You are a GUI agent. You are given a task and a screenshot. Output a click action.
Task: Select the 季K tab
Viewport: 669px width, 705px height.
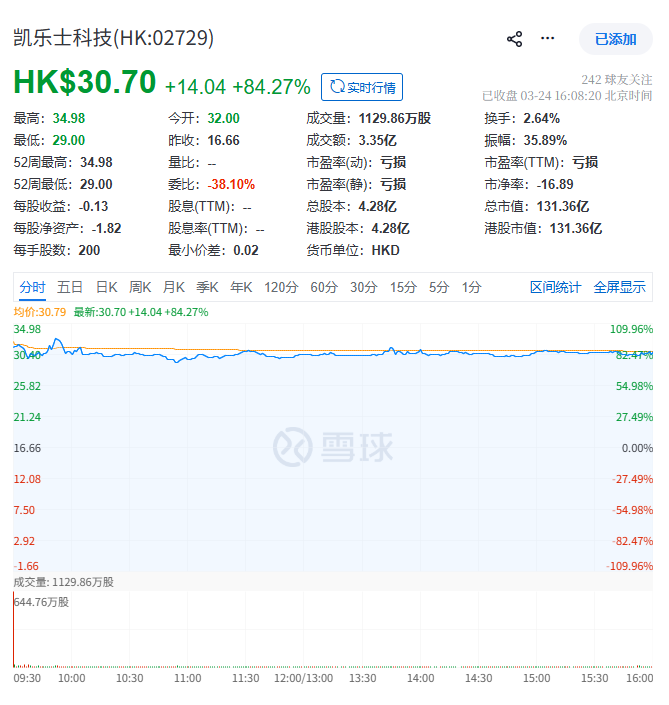point(207,287)
